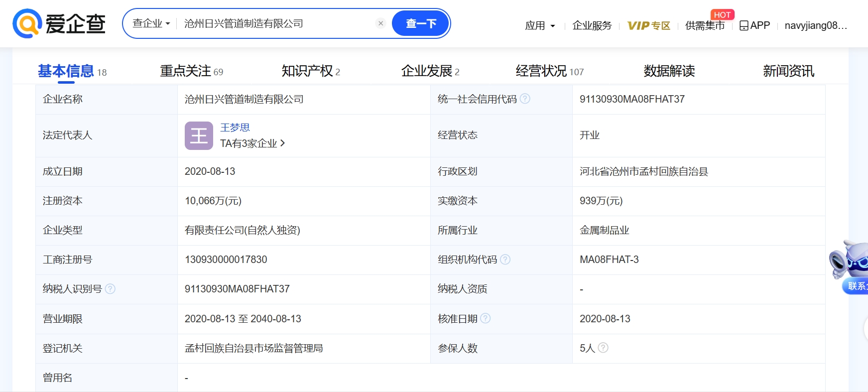Viewport: 868px width, 392px height.
Task: Clear the search box with the X icon
Action: [380, 23]
